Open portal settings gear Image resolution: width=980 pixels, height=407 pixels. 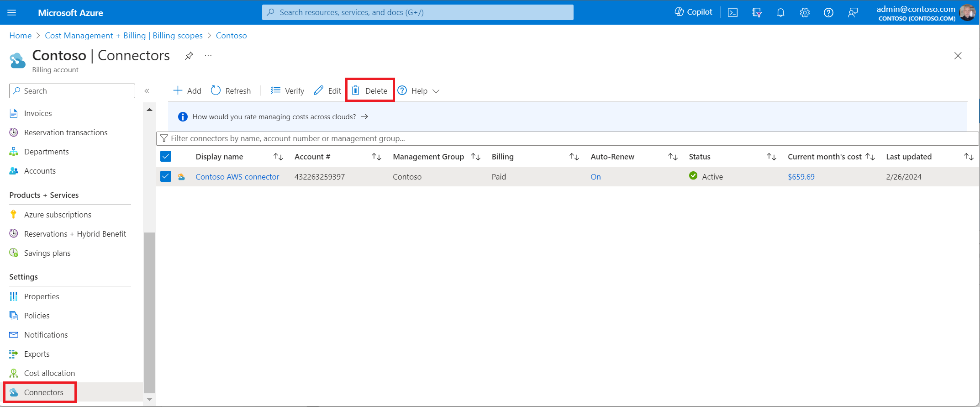click(805, 12)
